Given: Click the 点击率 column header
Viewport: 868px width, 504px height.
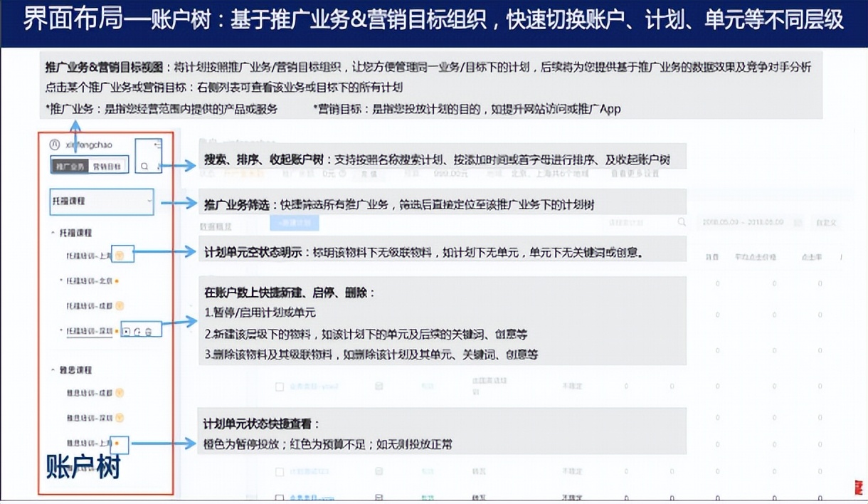Looking at the screenshot, I should pyautogui.click(x=811, y=257).
